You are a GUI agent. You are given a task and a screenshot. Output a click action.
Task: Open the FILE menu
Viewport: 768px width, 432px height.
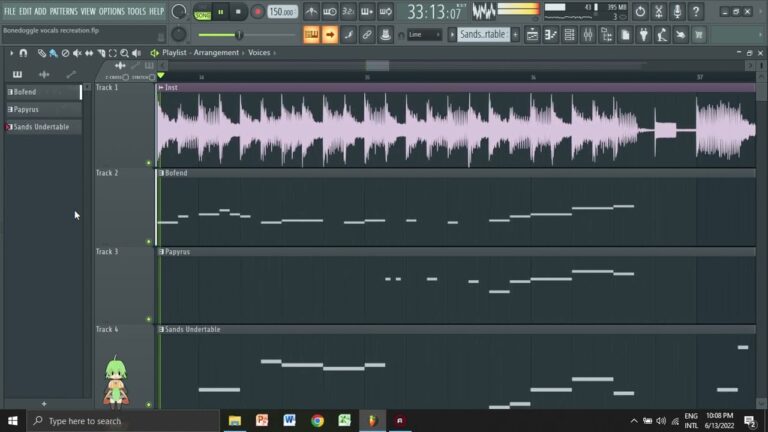click(x=10, y=11)
